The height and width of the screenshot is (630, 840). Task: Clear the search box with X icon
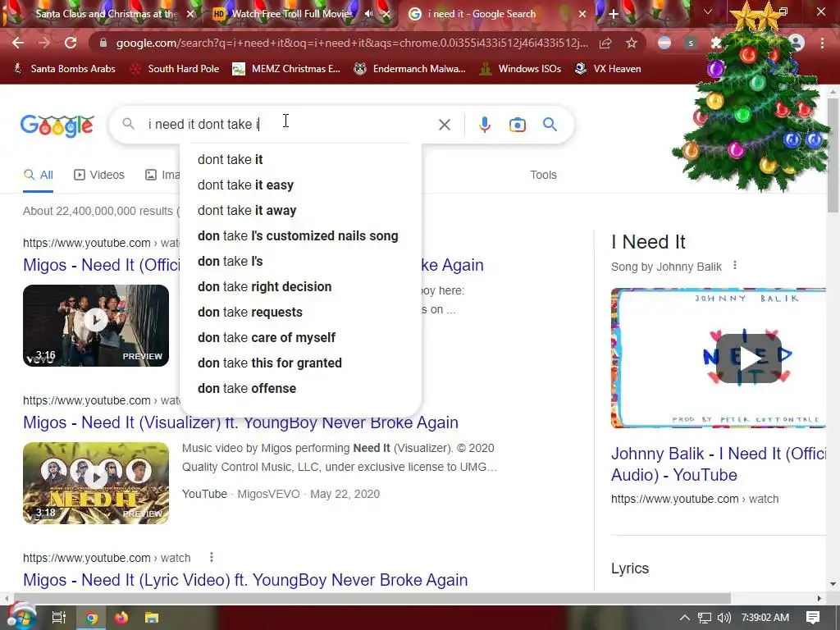(x=444, y=125)
